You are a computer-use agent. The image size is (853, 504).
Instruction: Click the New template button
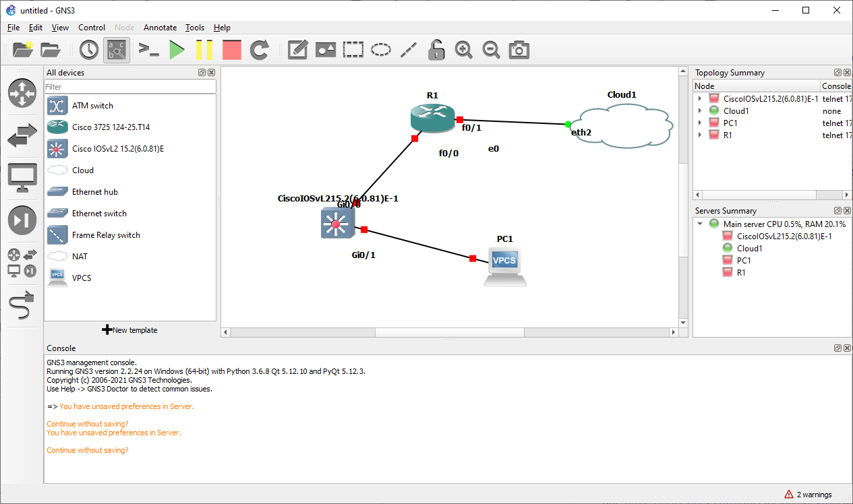[x=129, y=330]
